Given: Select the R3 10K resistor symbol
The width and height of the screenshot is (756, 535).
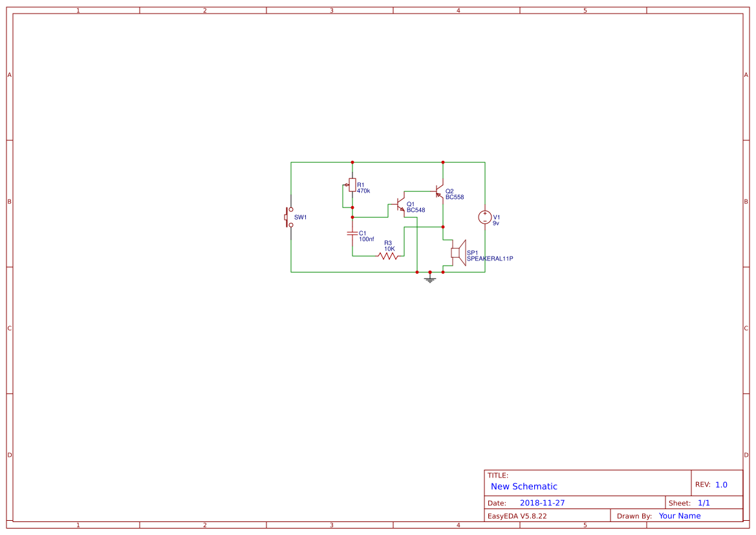Looking at the screenshot, I should tap(387, 256).
